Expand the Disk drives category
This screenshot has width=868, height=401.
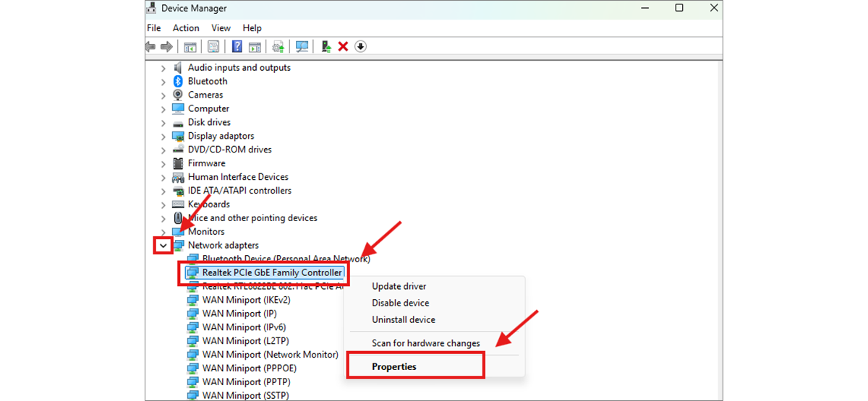coord(163,123)
